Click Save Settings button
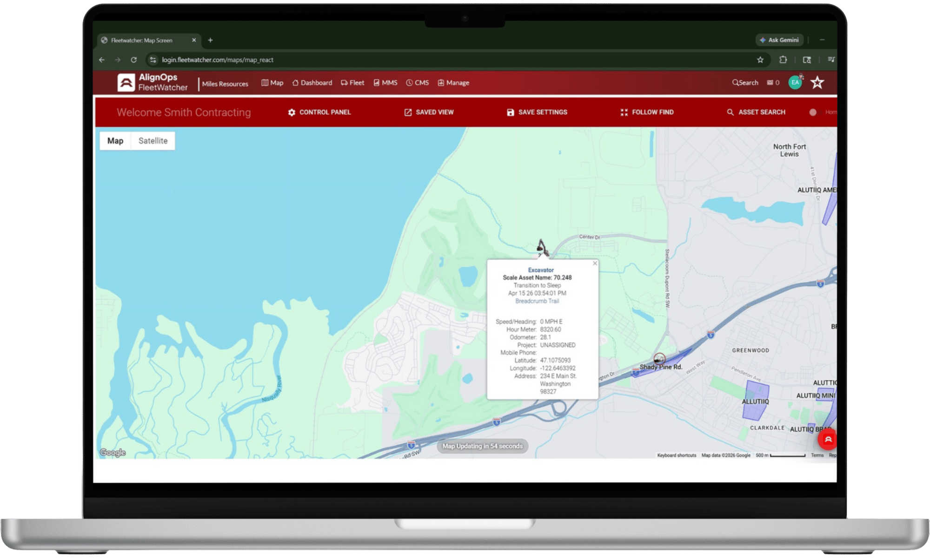The height and width of the screenshot is (560, 930). [537, 112]
